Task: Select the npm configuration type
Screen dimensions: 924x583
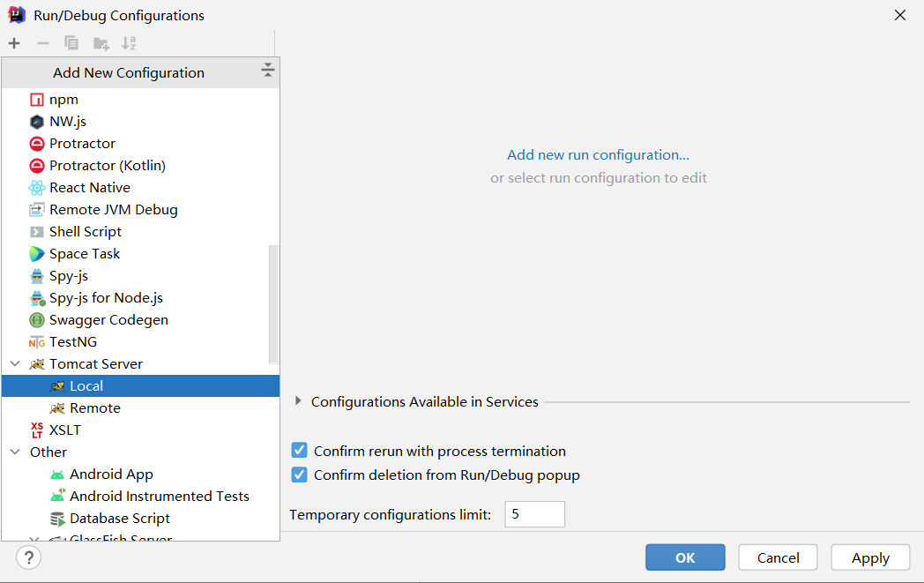Action: (141, 100)
